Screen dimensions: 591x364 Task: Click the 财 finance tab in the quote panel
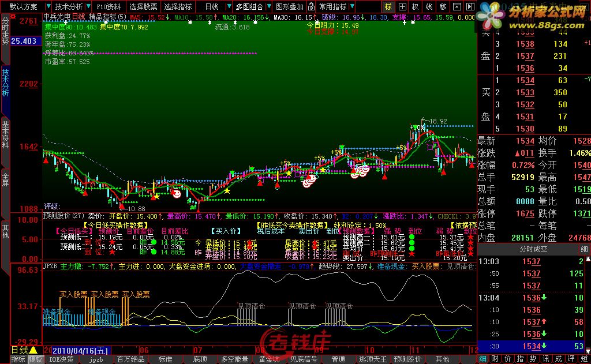click(x=495, y=359)
